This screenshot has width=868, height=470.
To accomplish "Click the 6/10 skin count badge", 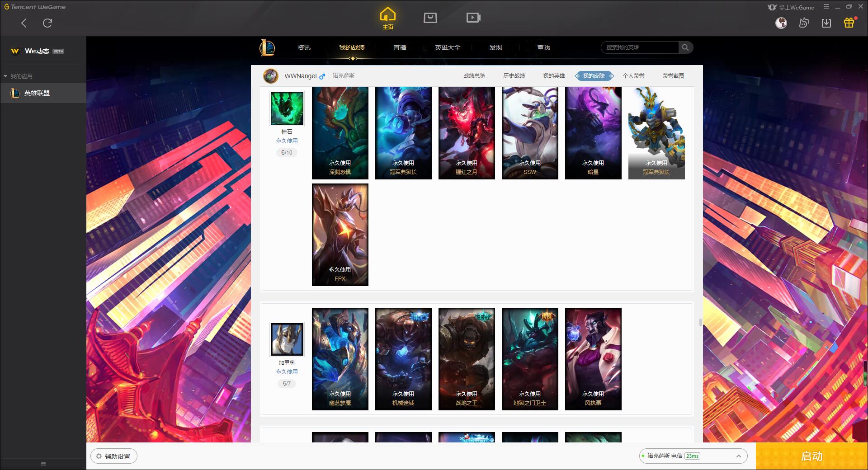I will (287, 153).
